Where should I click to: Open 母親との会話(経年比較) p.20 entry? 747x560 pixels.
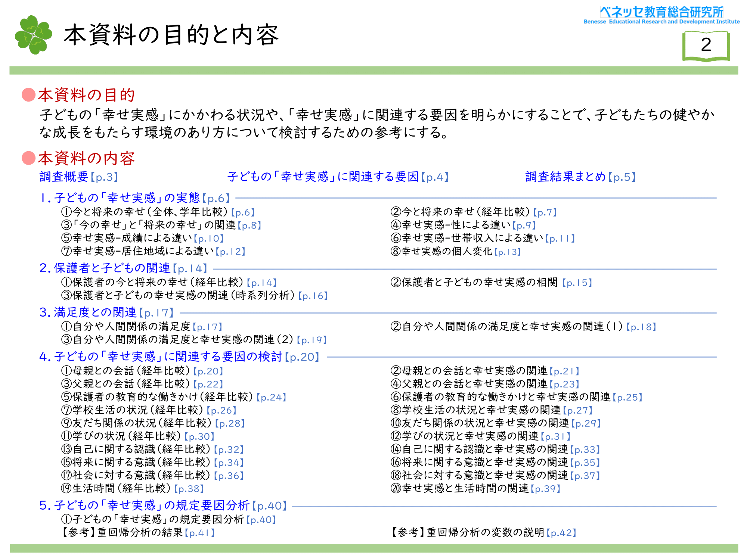(x=142, y=371)
